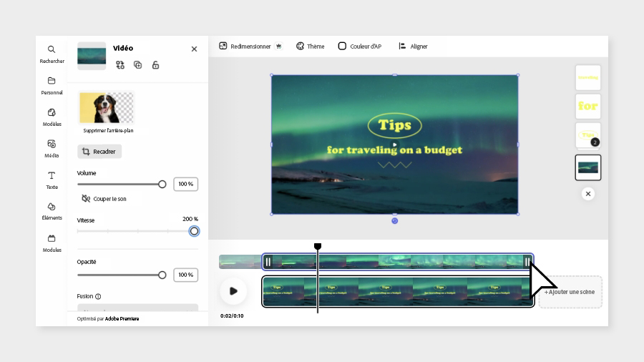Screen dimensions: 644x362
Task: Adjust the Volume slider handle
Action: click(x=162, y=185)
